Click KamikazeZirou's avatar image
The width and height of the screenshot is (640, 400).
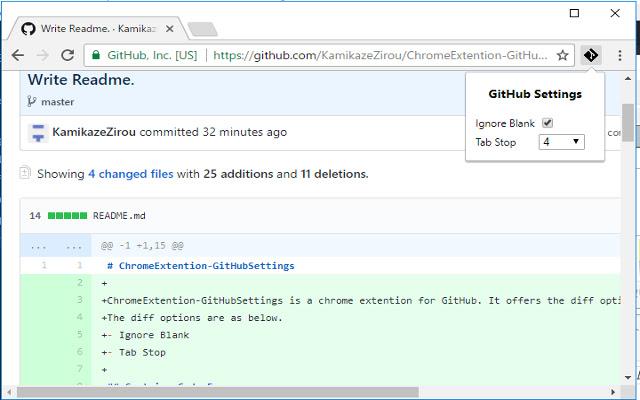point(38,133)
